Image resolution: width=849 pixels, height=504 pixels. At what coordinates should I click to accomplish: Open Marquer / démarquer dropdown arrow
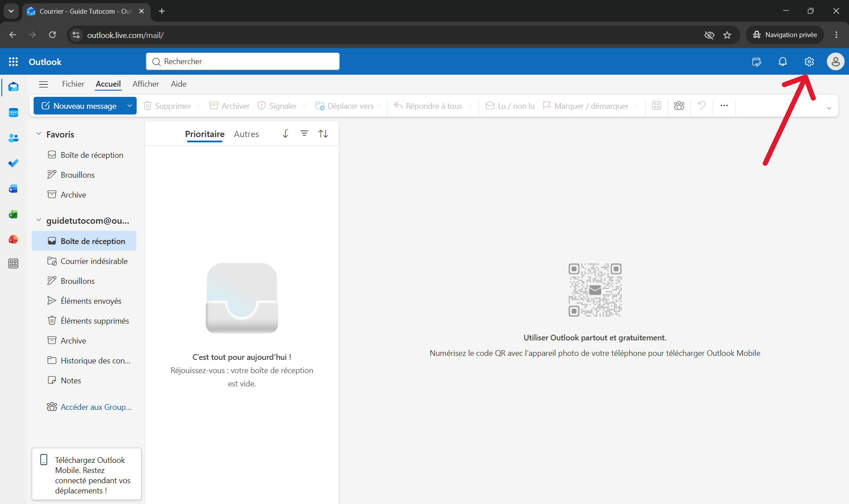coord(636,106)
